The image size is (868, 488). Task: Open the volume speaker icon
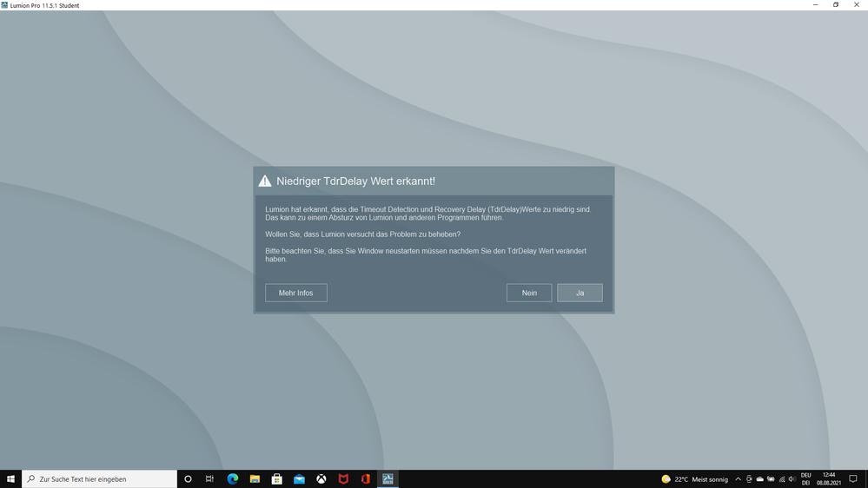coord(792,479)
